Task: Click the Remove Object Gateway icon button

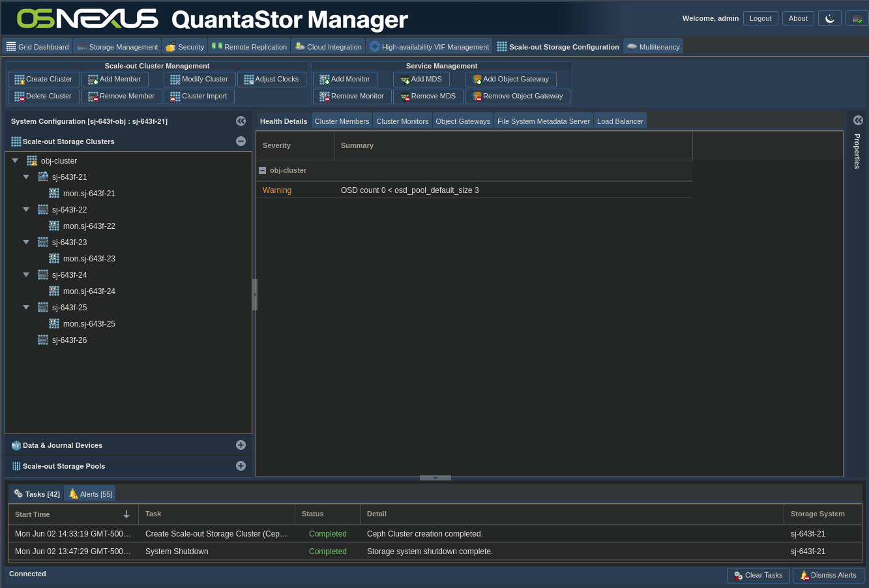Action: tap(477, 96)
